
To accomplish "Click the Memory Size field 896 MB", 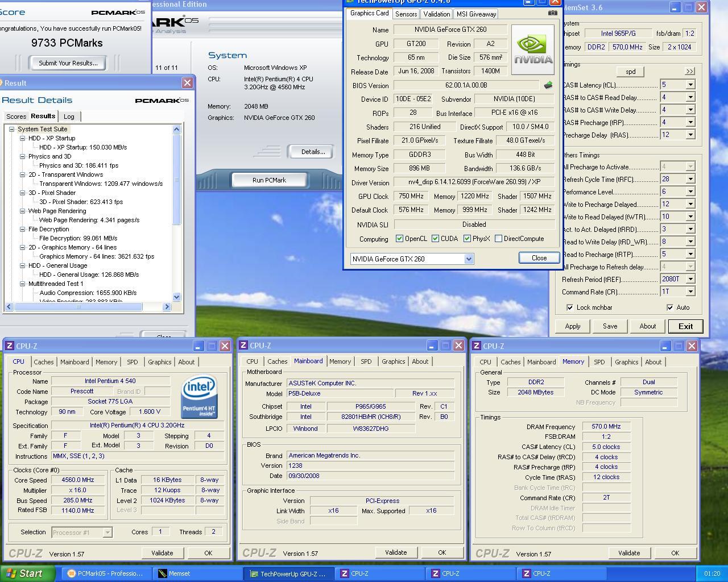I will 419,169.
